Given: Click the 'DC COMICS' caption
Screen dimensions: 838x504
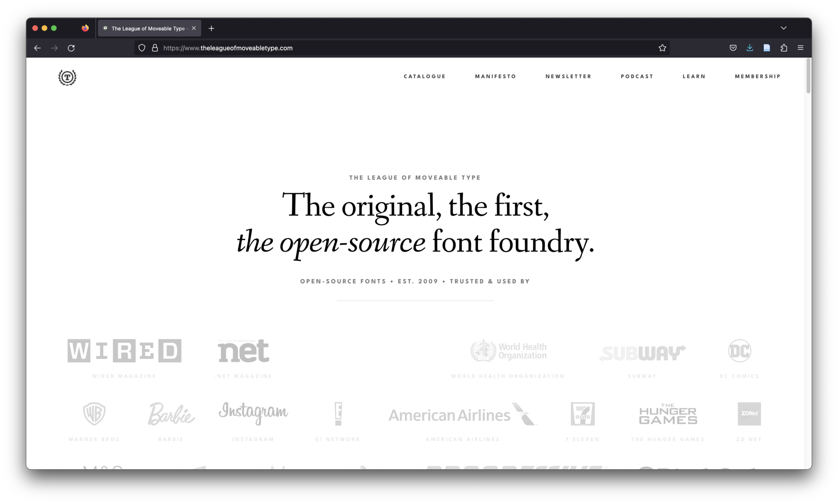Looking at the screenshot, I should click(x=739, y=376).
